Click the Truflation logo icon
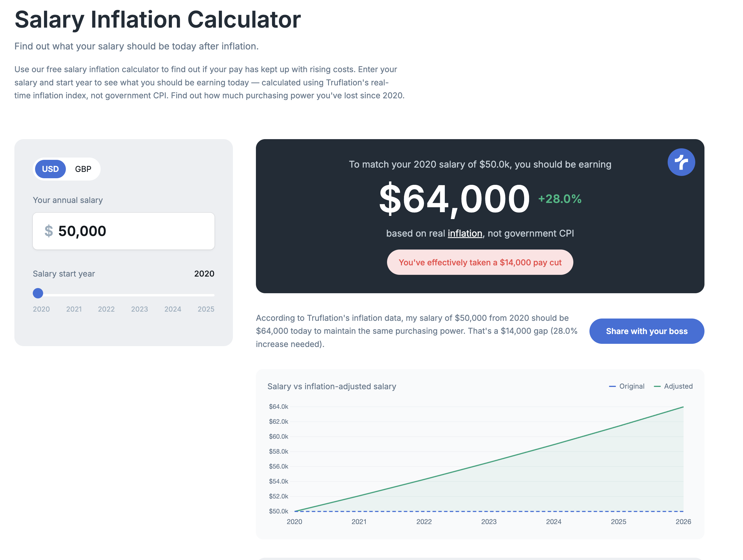 [681, 162]
